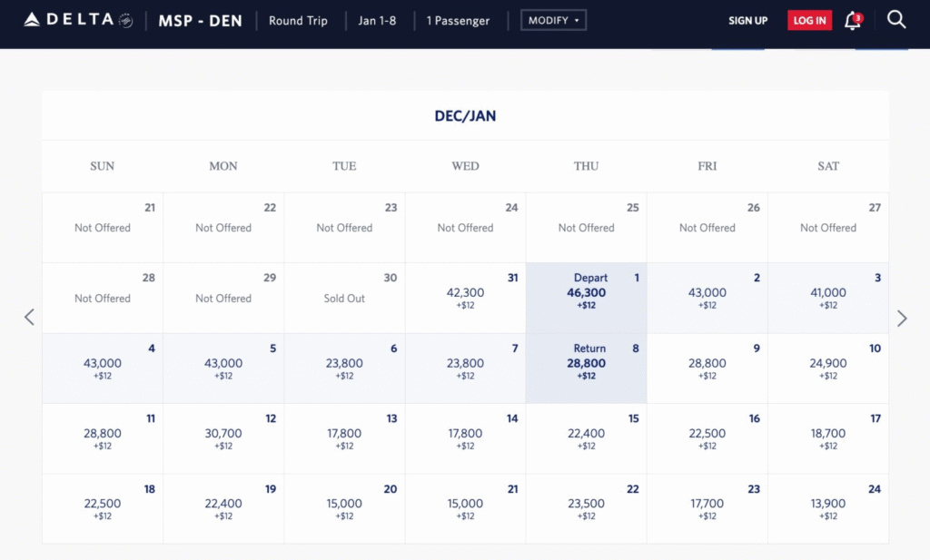Go to previous weeks with left arrow
The image size is (930, 560).
(x=29, y=318)
